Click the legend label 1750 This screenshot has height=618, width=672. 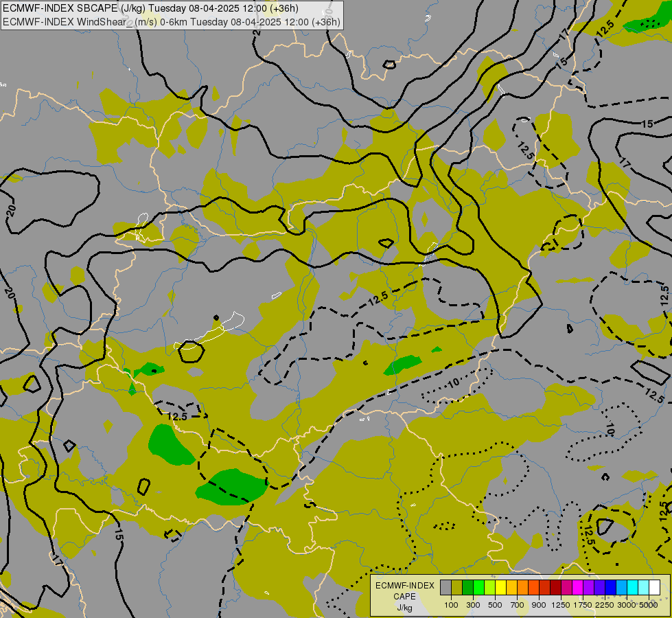click(x=583, y=605)
